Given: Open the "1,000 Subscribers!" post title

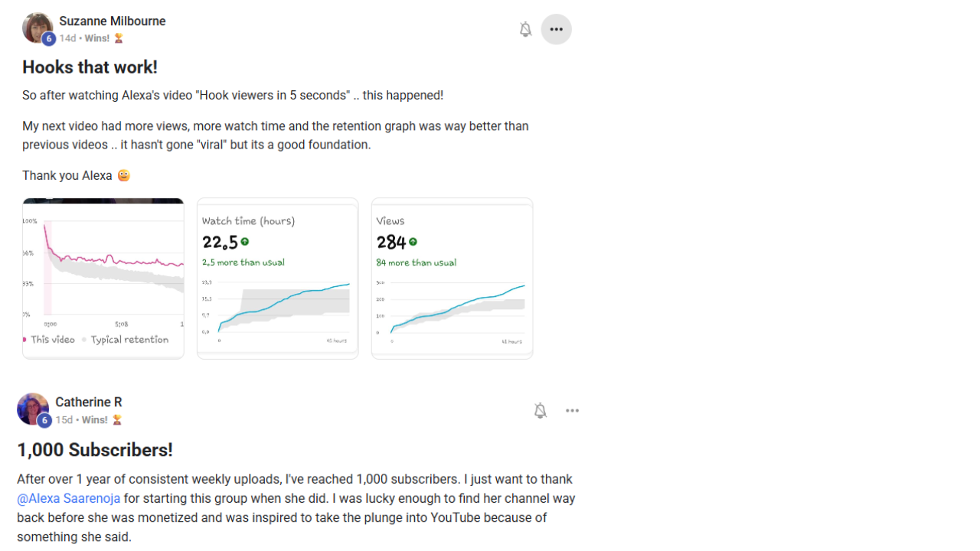Looking at the screenshot, I should pos(95,450).
